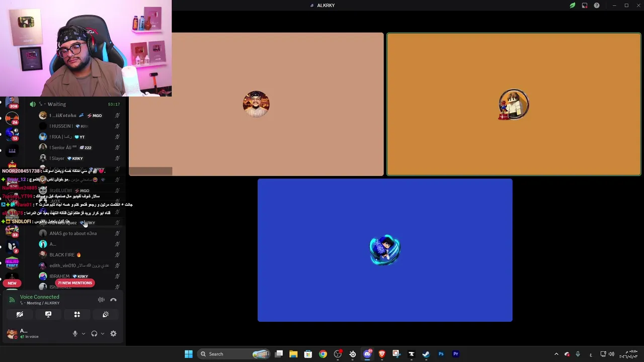Open the server with the 26 badge
Viewport: 644px width, 362px height.
point(12,119)
